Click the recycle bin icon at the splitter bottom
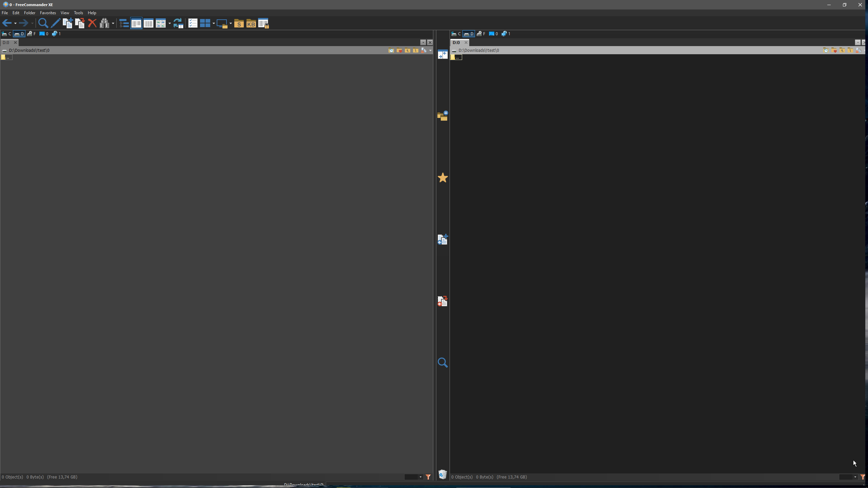 442,474
